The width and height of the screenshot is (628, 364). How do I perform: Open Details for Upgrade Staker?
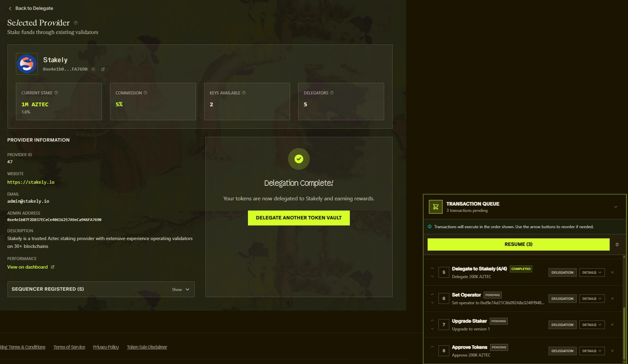[591, 324]
